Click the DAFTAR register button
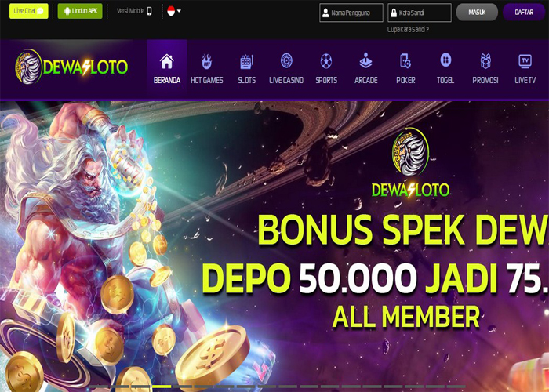The image size is (549, 392). (x=524, y=13)
